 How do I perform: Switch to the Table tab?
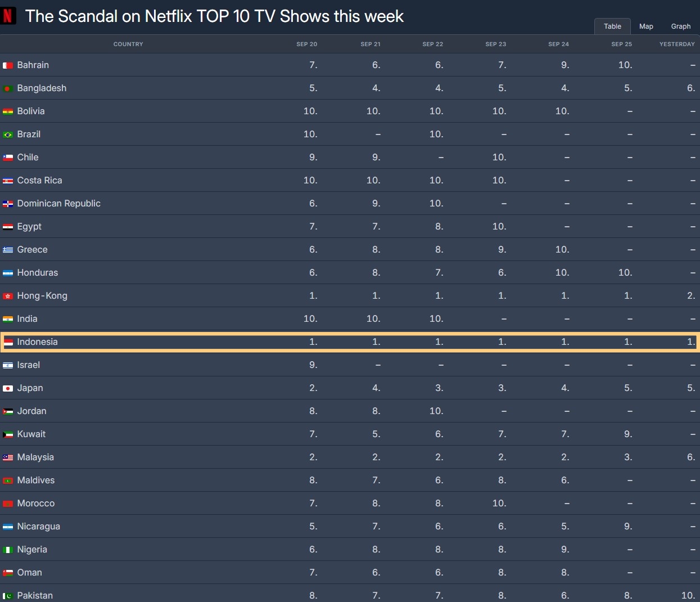tap(612, 26)
